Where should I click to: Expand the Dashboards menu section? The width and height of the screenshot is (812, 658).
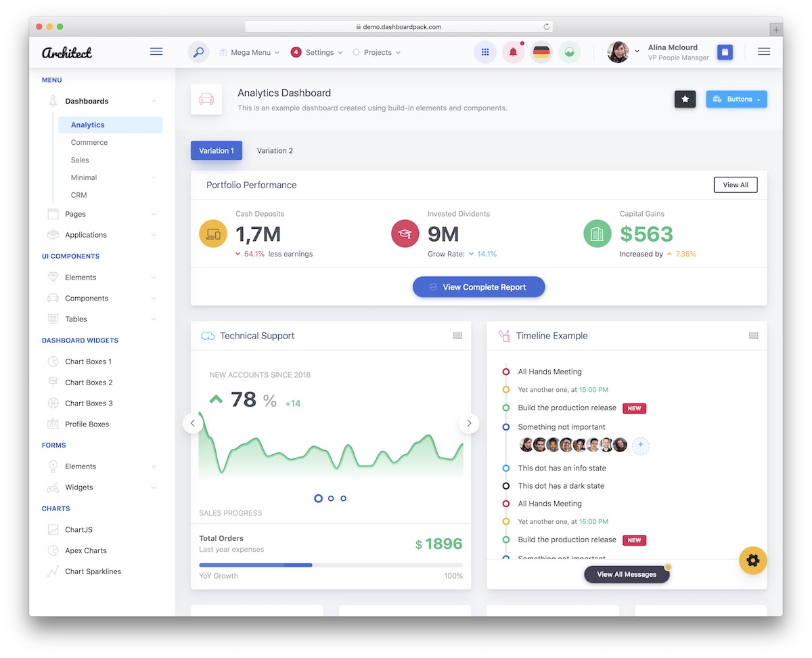[87, 101]
